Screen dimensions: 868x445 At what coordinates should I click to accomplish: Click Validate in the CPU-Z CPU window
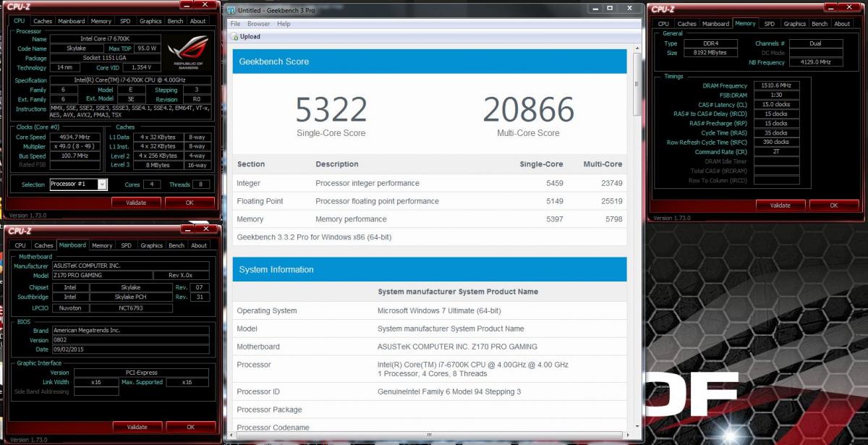pyautogui.click(x=136, y=203)
